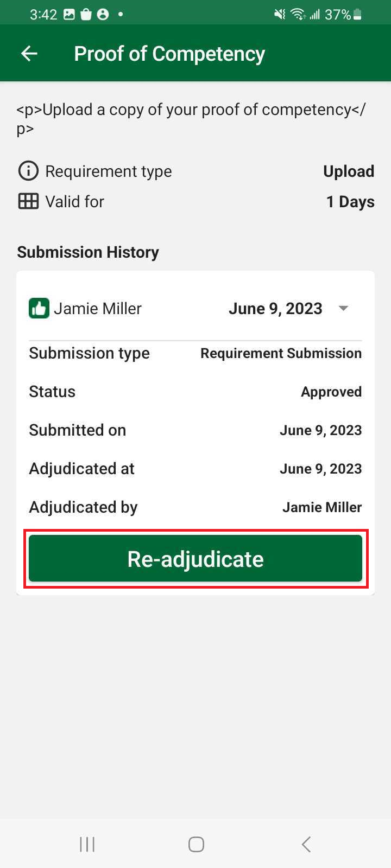Tap the Requirement Submission type value
Screen dimensions: 391x868
point(281,353)
